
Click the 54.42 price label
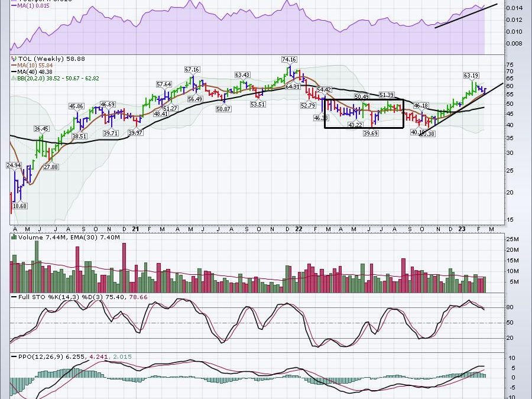tap(324, 90)
